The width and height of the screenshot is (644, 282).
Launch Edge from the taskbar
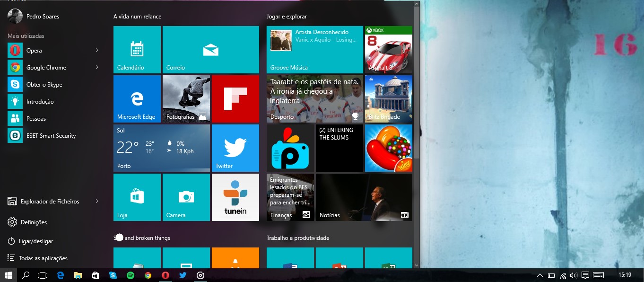(x=61, y=275)
